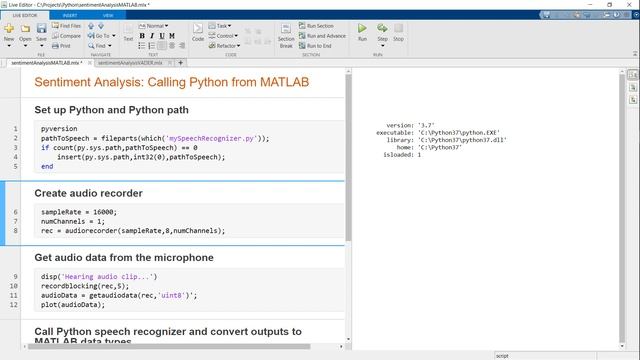640x360 pixels.
Task: Select the sentimentAnalysisMATLAB.mlx document tab
Action: pos(47,63)
